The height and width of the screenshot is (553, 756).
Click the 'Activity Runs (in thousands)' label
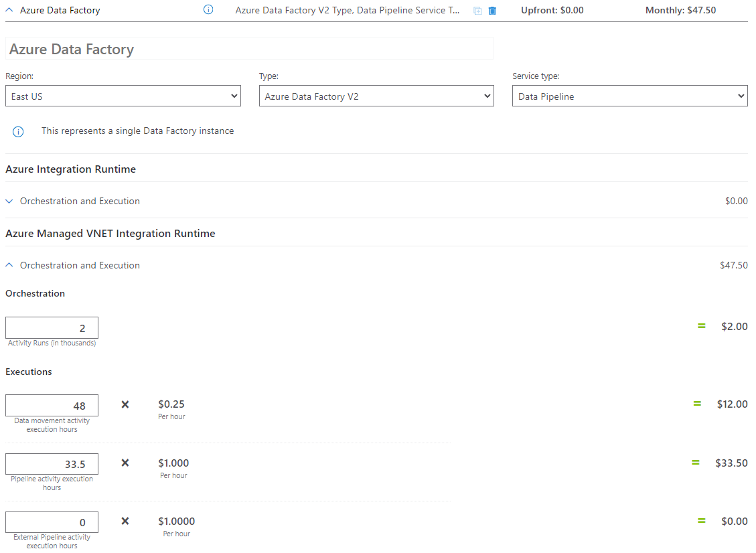pyautogui.click(x=52, y=343)
